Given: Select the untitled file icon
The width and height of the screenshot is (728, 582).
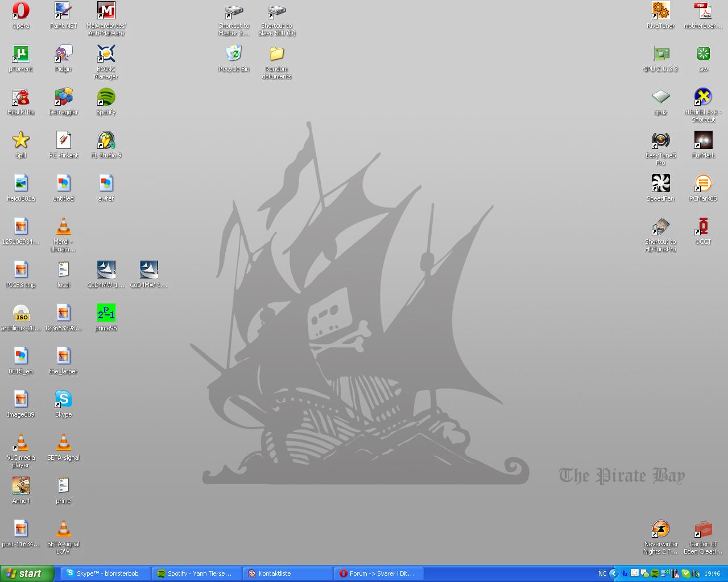Looking at the screenshot, I should [x=63, y=188].
